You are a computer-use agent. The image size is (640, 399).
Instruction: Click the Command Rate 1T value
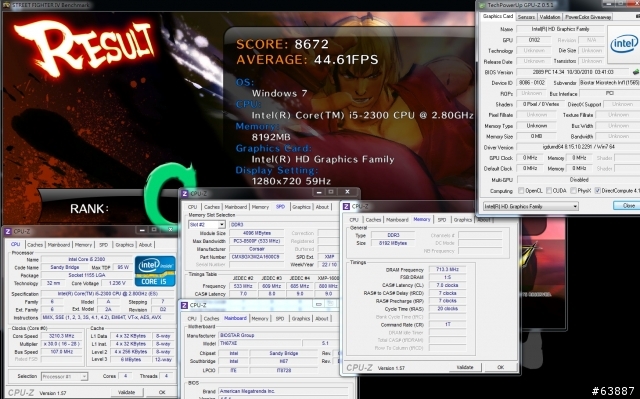click(447, 324)
